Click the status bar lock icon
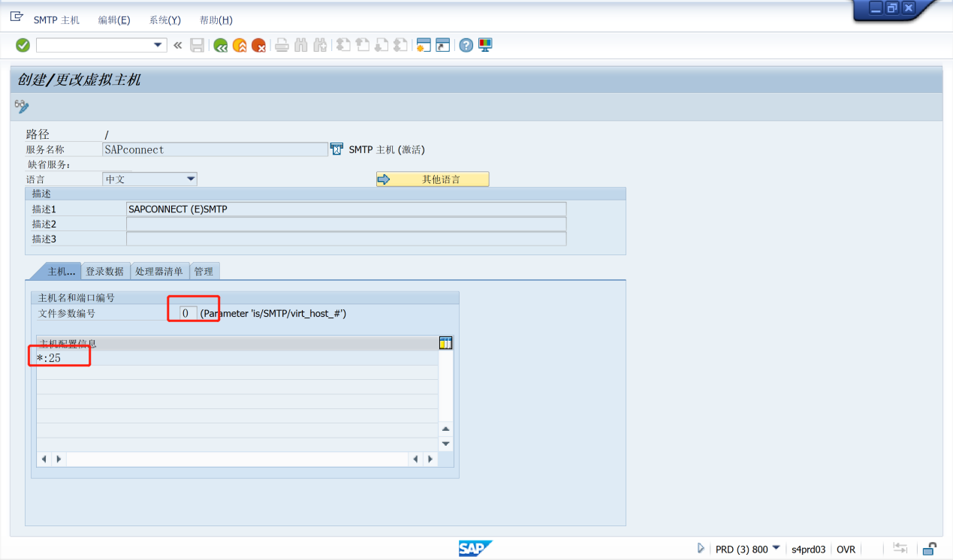 point(930,549)
